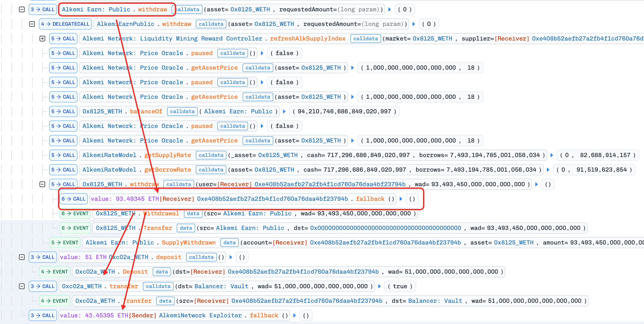Collapse the 0xc02a_WETH transfer call node
This screenshot has height=324, width=644.
22,286
